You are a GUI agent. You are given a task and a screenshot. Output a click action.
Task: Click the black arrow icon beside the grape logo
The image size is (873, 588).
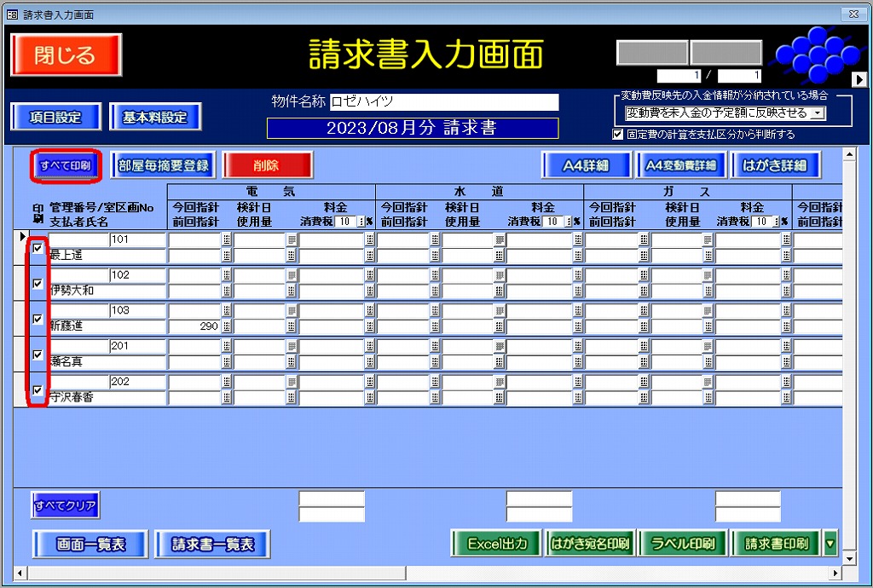pos(860,79)
